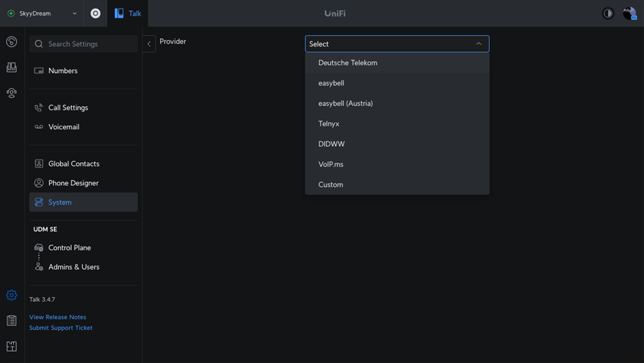Open the settings gear in left rail
Image resolution: width=644 pixels, height=363 pixels.
pos(11,295)
